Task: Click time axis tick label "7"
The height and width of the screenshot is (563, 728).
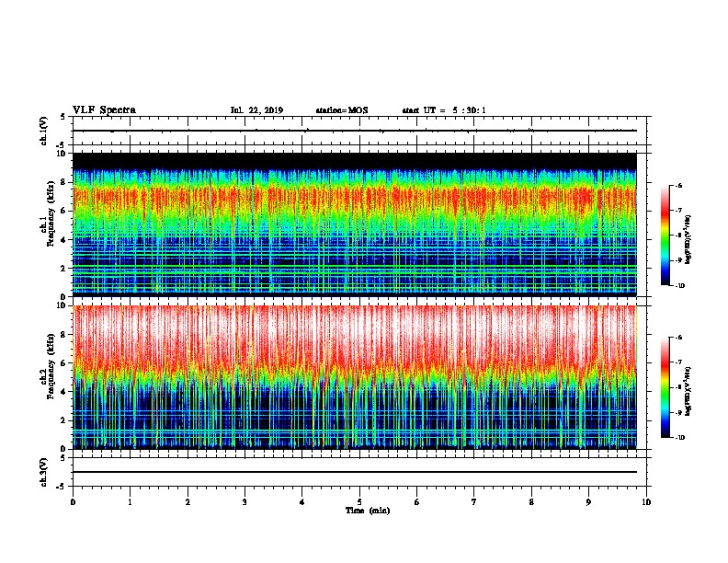Action: [474, 502]
